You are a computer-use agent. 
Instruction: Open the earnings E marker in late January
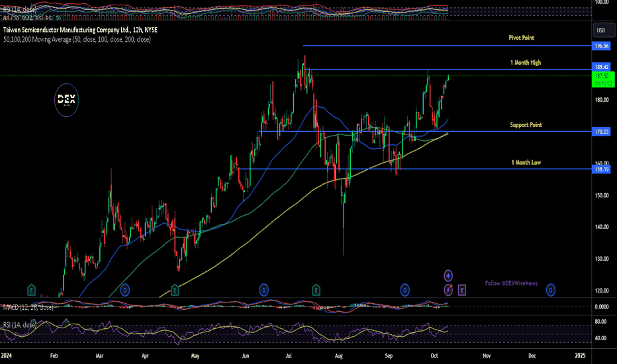(x=32, y=291)
